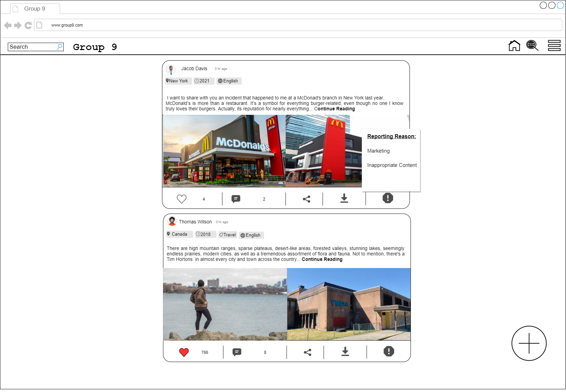The image size is (566, 392).
Task: Click the comment count 8
Action: [x=265, y=352]
